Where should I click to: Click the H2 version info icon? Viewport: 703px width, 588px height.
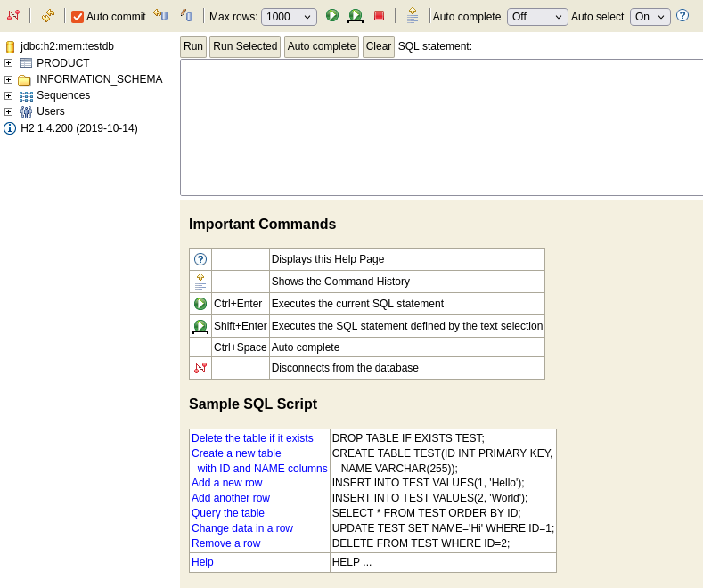[10, 128]
